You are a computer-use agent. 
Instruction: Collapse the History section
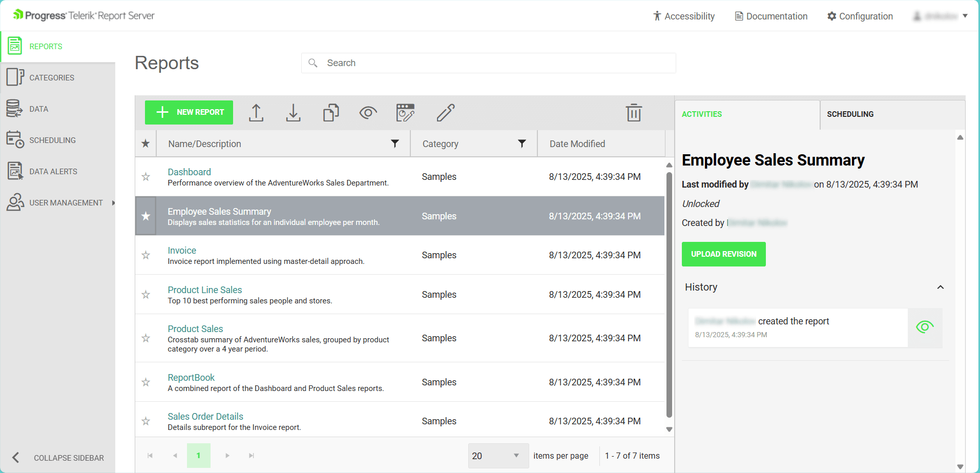pyautogui.click(x=941, y=287)
